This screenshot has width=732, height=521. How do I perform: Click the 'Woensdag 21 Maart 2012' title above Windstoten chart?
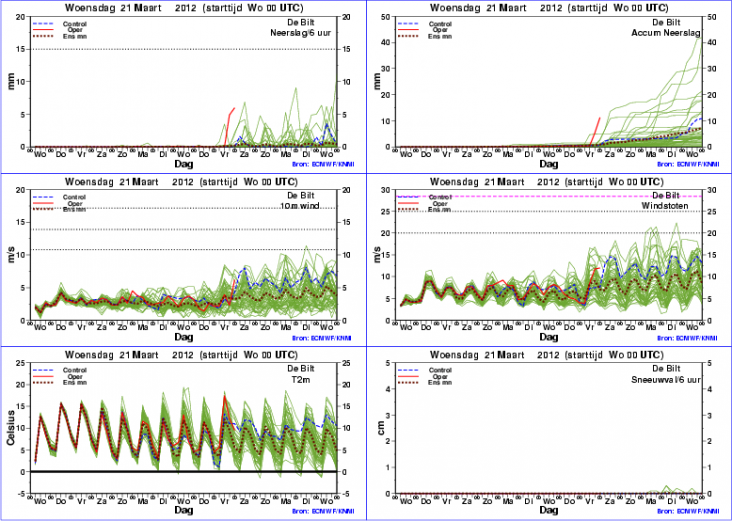494,182
